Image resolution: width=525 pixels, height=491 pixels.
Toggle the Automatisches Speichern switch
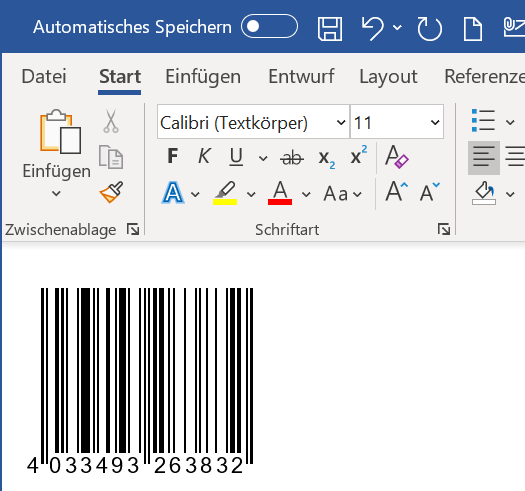click(x=269, y=26)
